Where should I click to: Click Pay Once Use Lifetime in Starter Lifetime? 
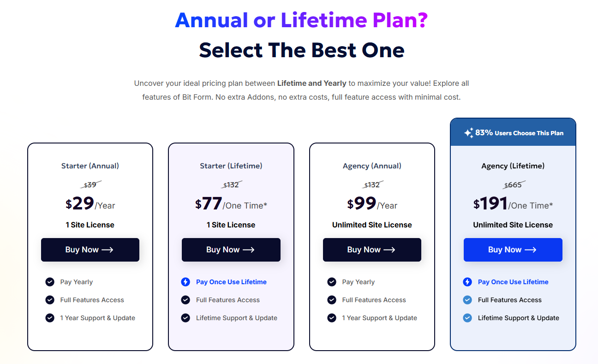click(231, 282)
